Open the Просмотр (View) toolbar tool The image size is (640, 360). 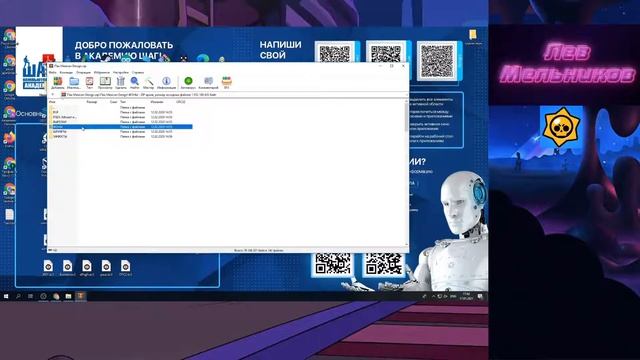[105, 82]
